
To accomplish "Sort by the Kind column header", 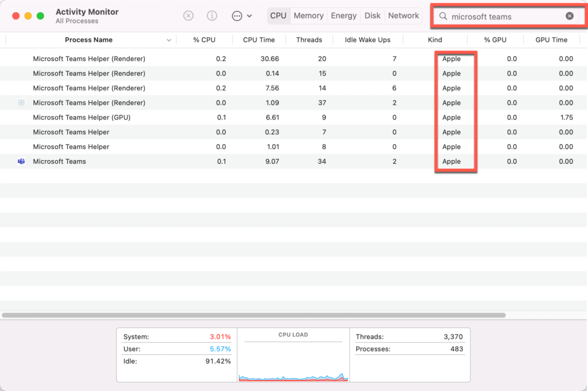I will 435,40.
